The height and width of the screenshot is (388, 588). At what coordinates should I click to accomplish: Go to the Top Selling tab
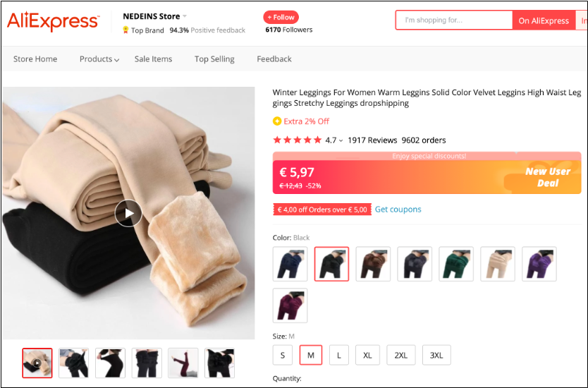214,59
